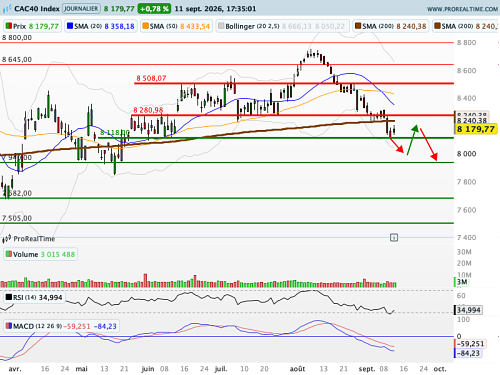Click the 8 000 price axis label

(467, 154)
